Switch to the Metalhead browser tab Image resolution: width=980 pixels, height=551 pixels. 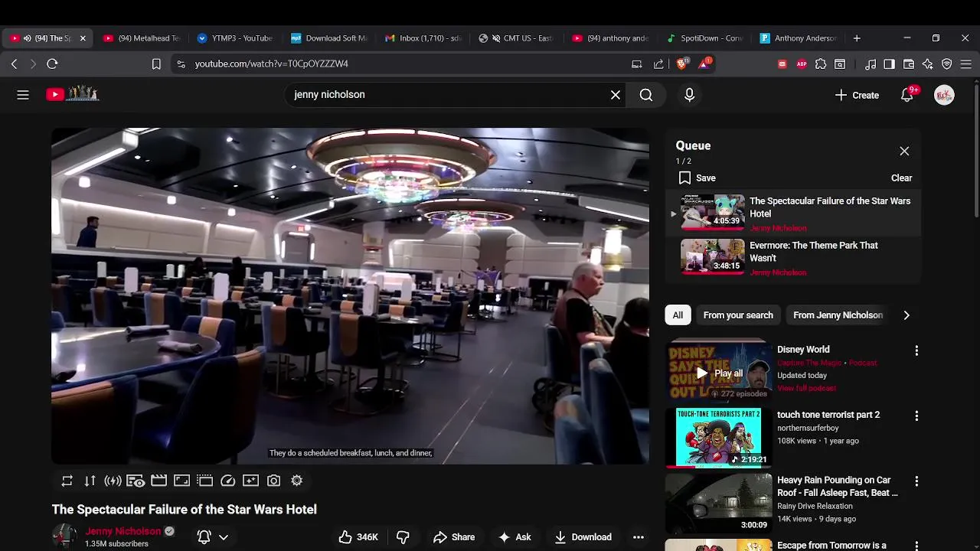tap(143, 38)
